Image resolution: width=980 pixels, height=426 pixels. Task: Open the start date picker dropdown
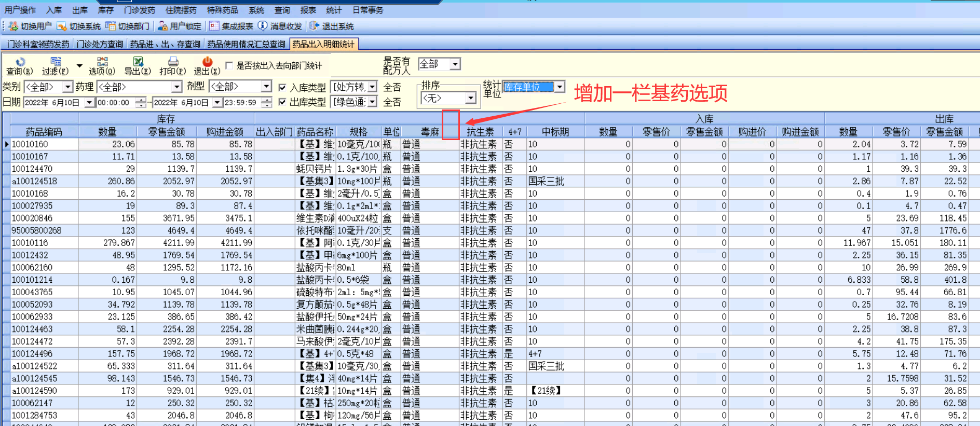(x=90, y=102)
